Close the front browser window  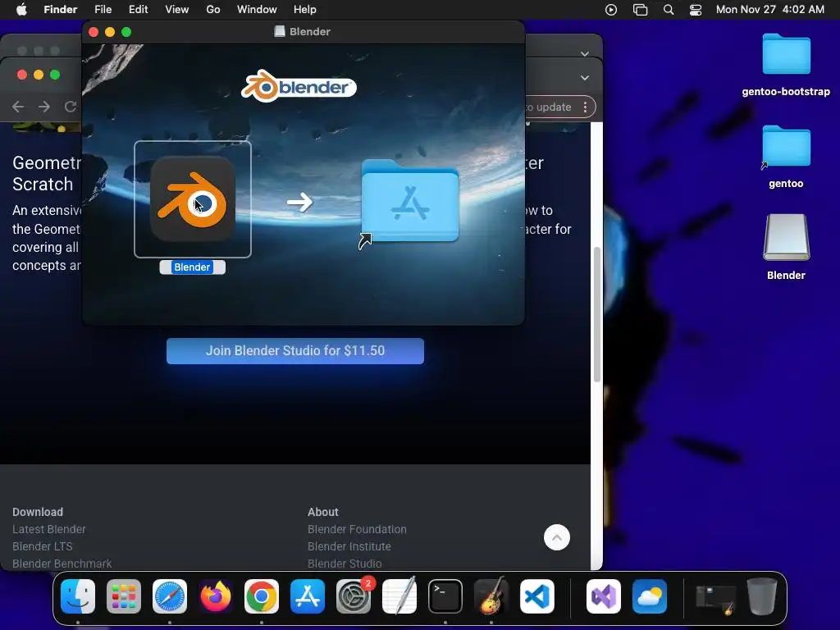point(22,75)
